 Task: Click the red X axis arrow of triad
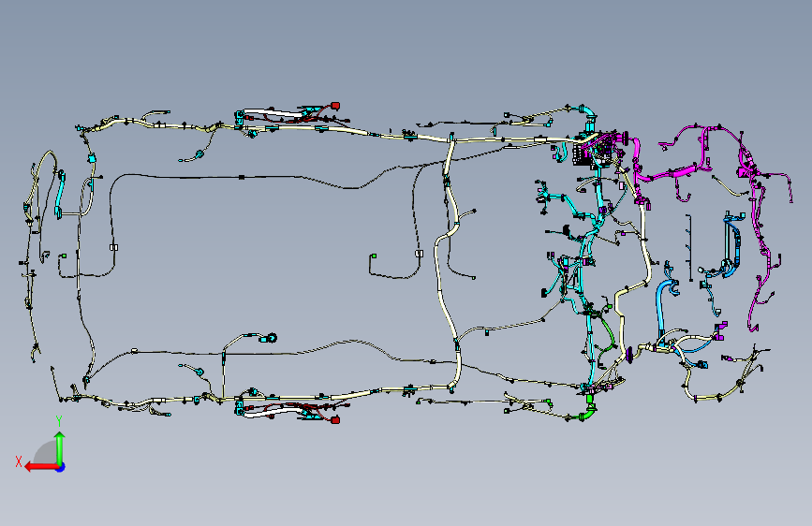40,467
